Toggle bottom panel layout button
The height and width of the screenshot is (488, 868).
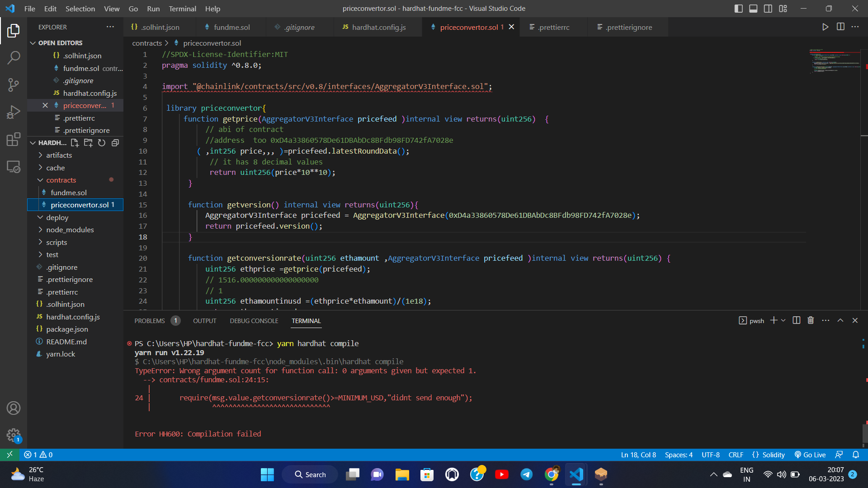point(753,9)
